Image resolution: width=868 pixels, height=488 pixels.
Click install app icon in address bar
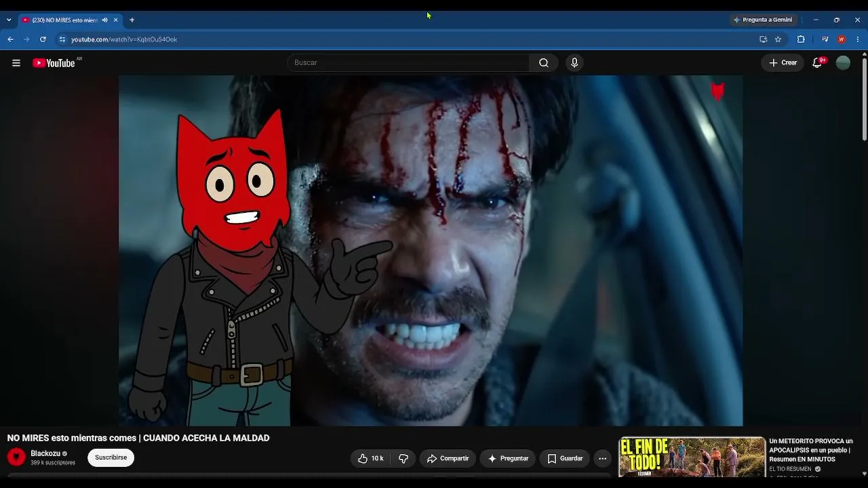click(763, 39)
